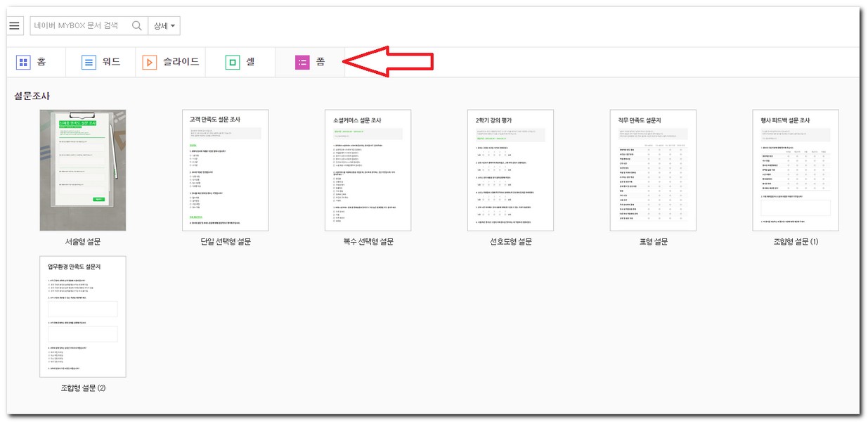Image resolution: width=868 pixels, height=422 pixels.
Task: Open the hamburger menu icon
Action: click(x=15, y=26)
